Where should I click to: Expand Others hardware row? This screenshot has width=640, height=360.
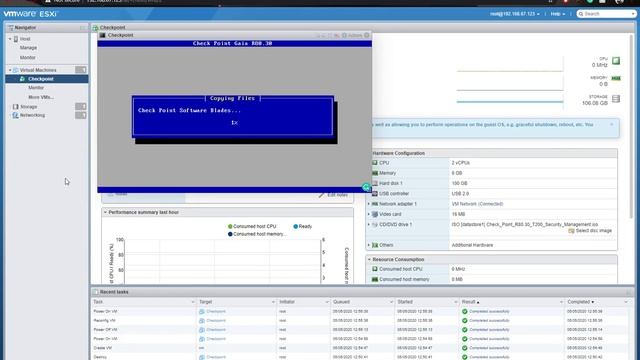tap(369, 245)
